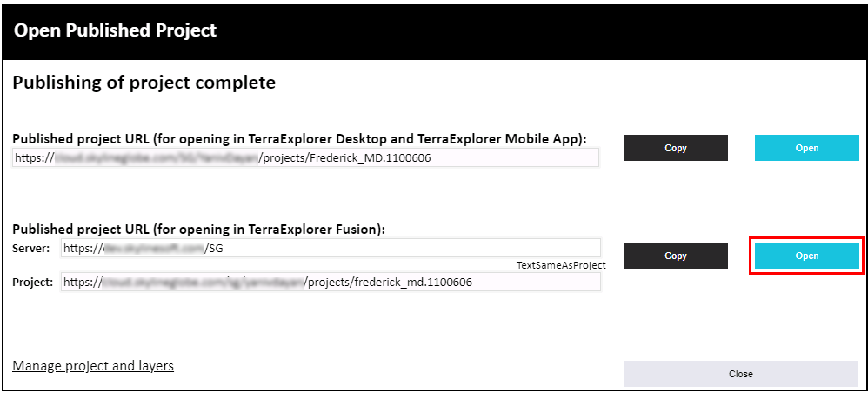This screenshot has height=393, width=868.
Task: Open project in TerraExplorer Desktop
Action: click(x=806, y=148)
